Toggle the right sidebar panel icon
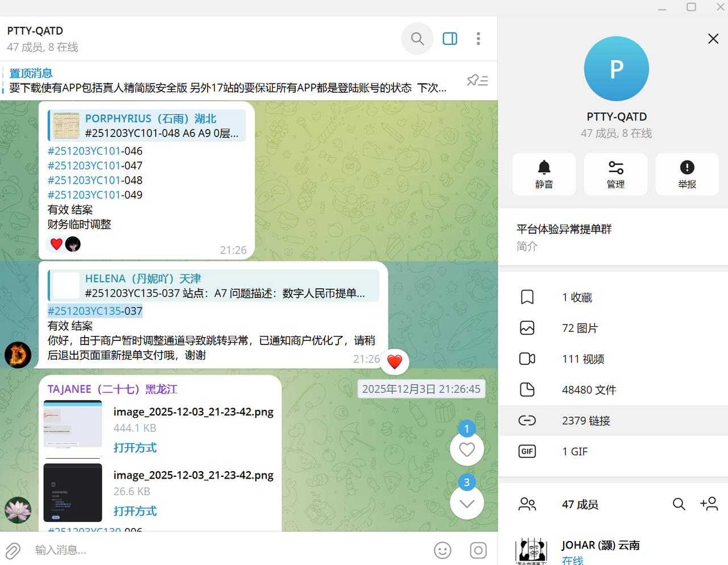Screen dimensions: 728x565 450,39
